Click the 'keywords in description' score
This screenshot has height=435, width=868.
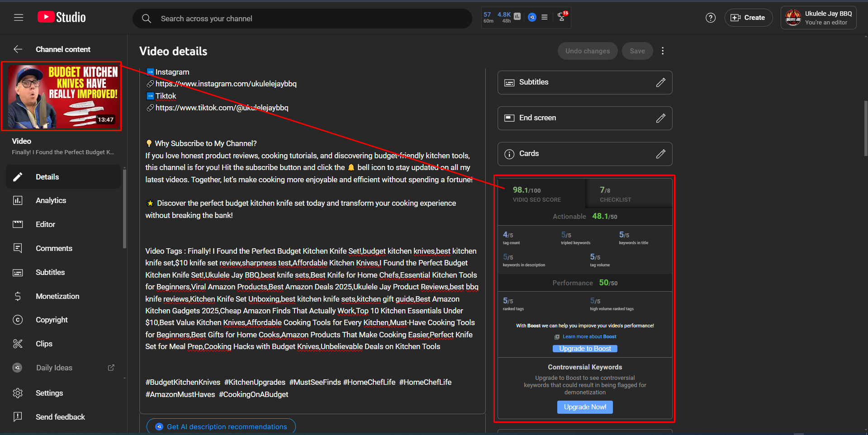[x=524, y=260]
